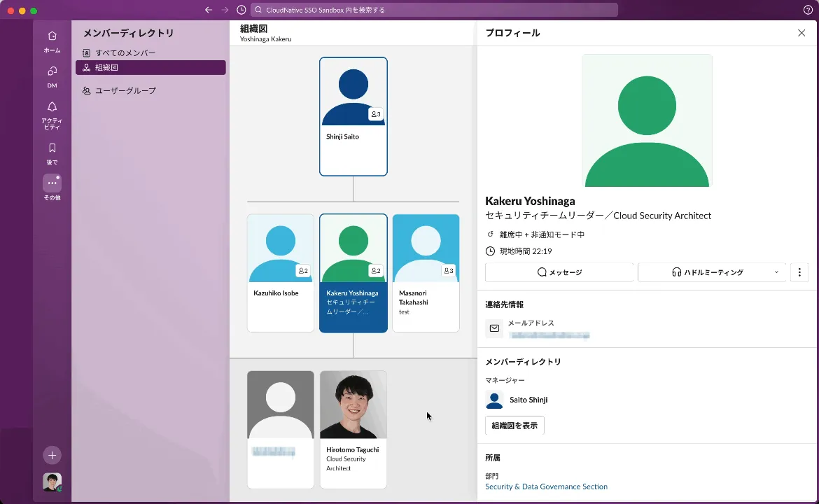Viewport: 819px width, 504px height.
Task: Click the Show org chart (組織図を表示) button
Action: point(514,426)
